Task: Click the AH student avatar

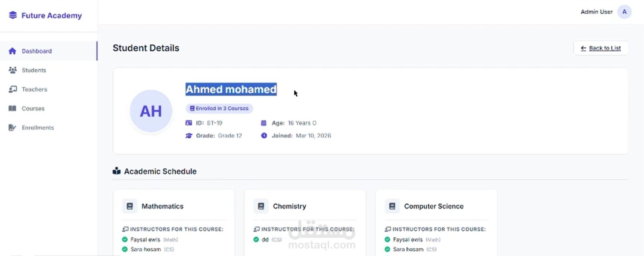Action: point(151,111)
